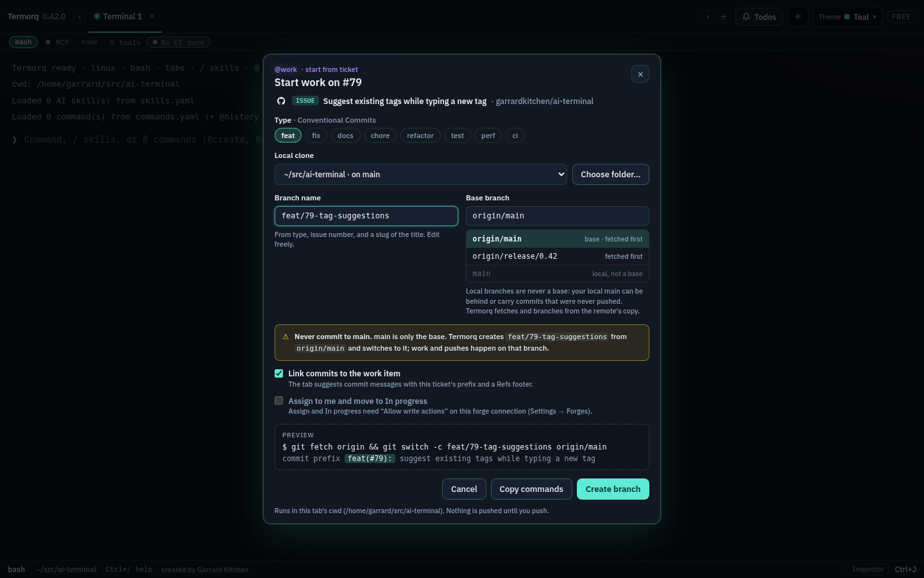Check Assign to me and move to In progress
924x578 pixels.
279,401
